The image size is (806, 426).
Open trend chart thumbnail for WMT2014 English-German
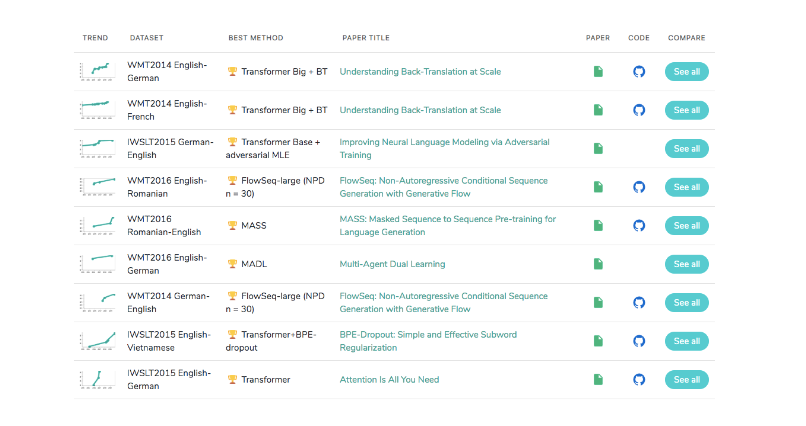pyautogui.click(x=98, y=72)
